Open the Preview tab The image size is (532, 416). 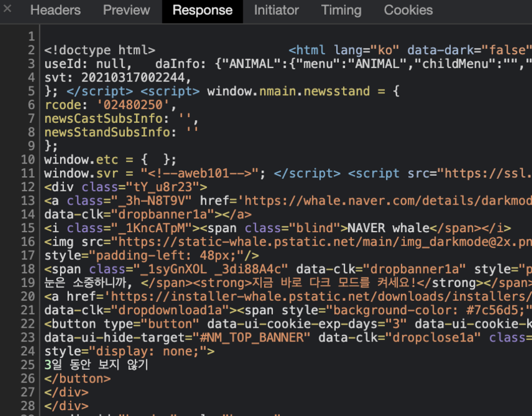coord(126,10)
